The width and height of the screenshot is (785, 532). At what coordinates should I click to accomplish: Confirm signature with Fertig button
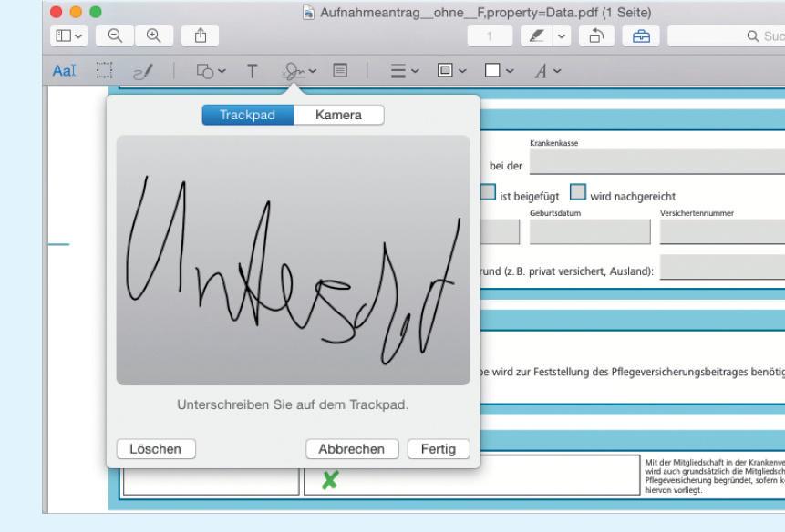[438, 449]
